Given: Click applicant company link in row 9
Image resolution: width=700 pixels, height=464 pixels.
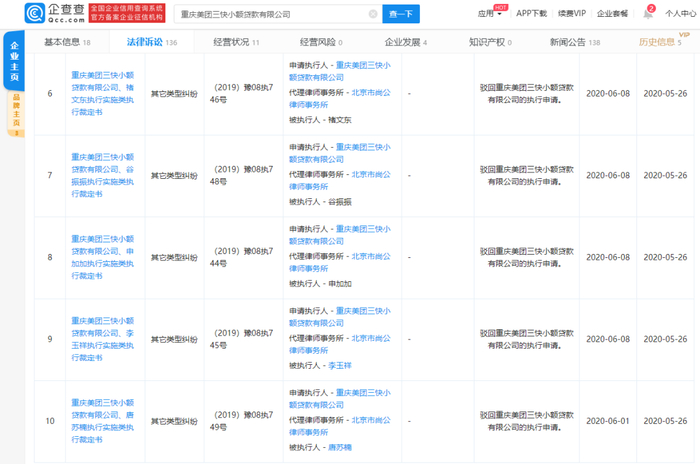Looking at the screenshot, I should coord(340,317).
